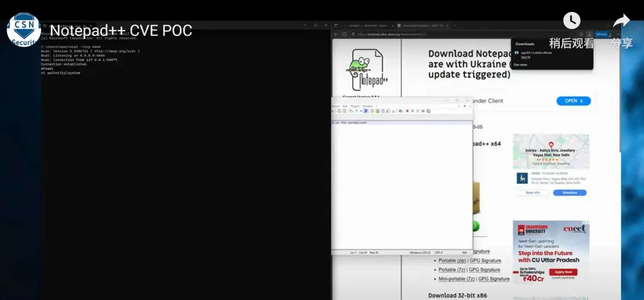Open the Plugins menu in Notepad++
The image size is (644, 300).
(355, 106)
